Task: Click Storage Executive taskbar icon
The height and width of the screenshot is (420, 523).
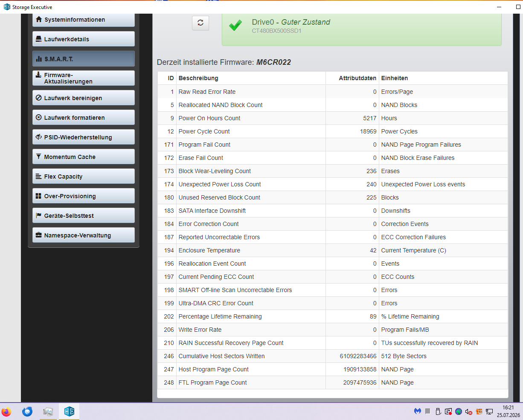Action: click(69, 411)
